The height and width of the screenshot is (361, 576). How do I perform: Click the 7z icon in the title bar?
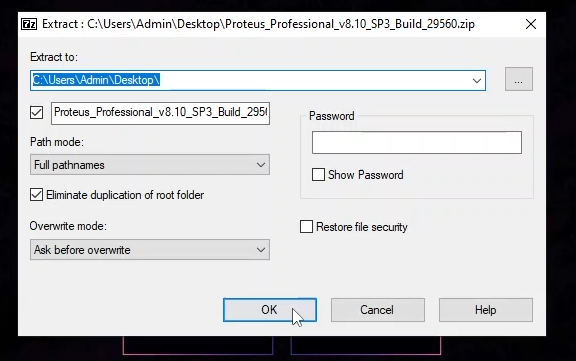(x=29, y=24)
